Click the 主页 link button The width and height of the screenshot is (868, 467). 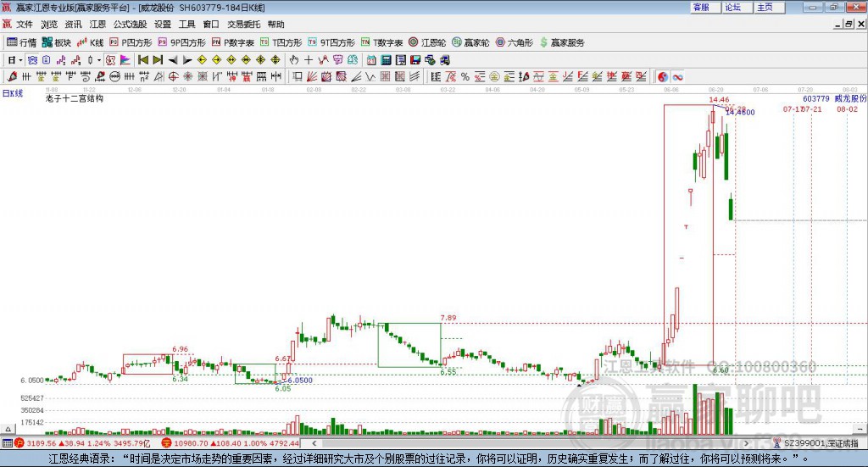coord(769,7)
